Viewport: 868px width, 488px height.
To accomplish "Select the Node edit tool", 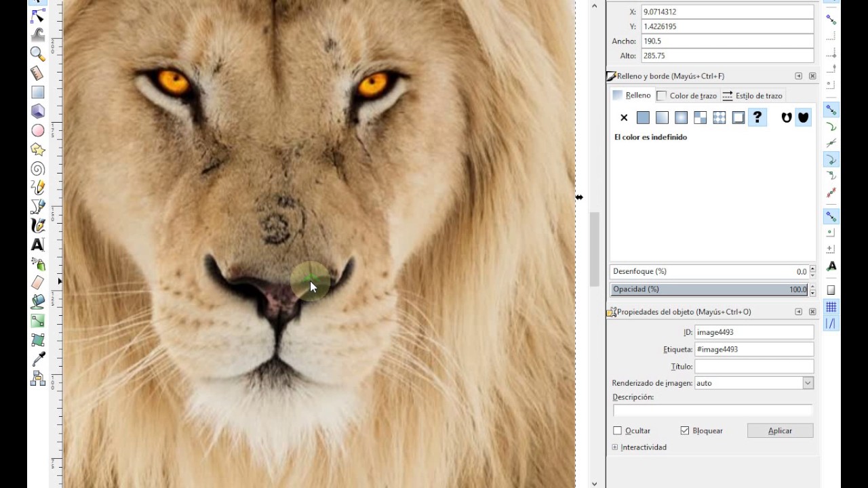I will 38,16.
